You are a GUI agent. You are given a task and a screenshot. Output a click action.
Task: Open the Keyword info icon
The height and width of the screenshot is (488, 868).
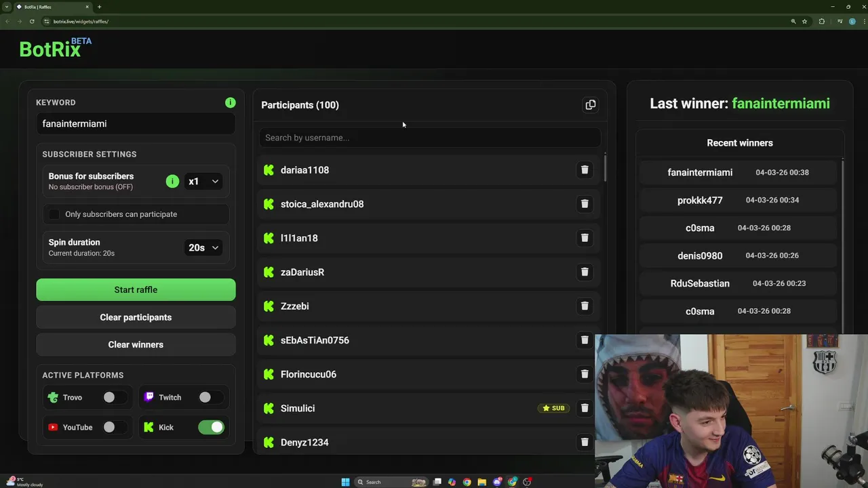(231, 102)
